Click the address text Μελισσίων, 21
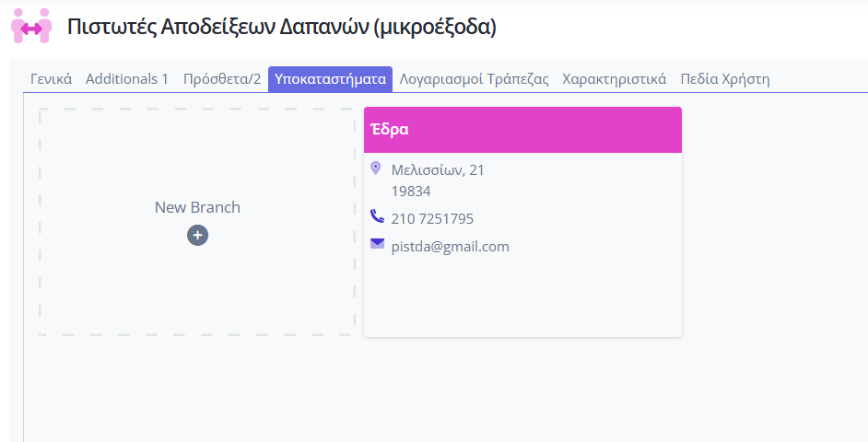 pyautogui.click(x=438, y=169)
